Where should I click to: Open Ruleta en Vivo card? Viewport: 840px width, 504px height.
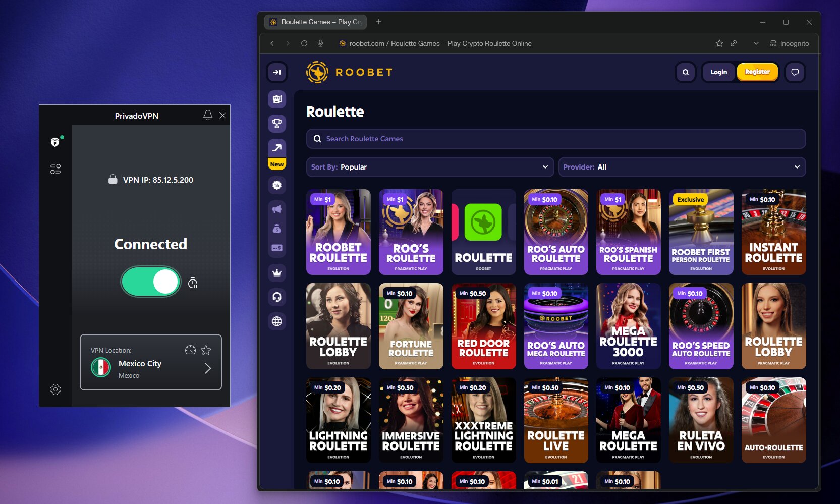[701, 420]
